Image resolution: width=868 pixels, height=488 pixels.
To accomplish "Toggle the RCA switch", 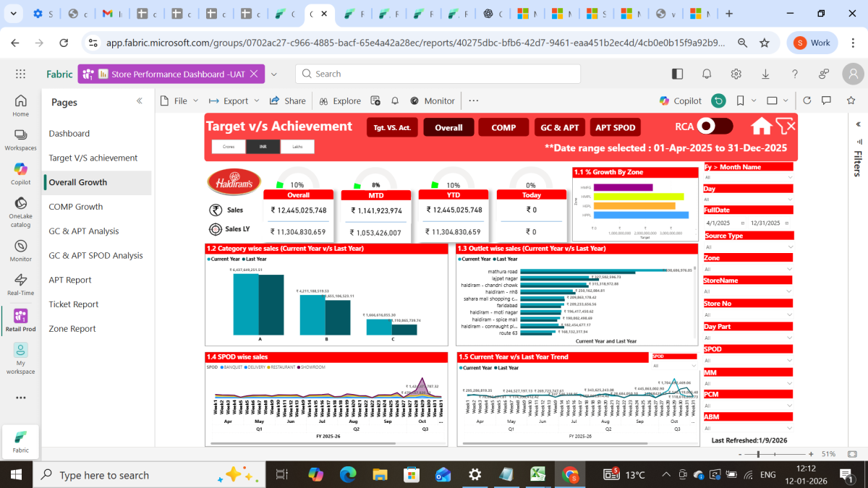I will click(x=705, y=127).
